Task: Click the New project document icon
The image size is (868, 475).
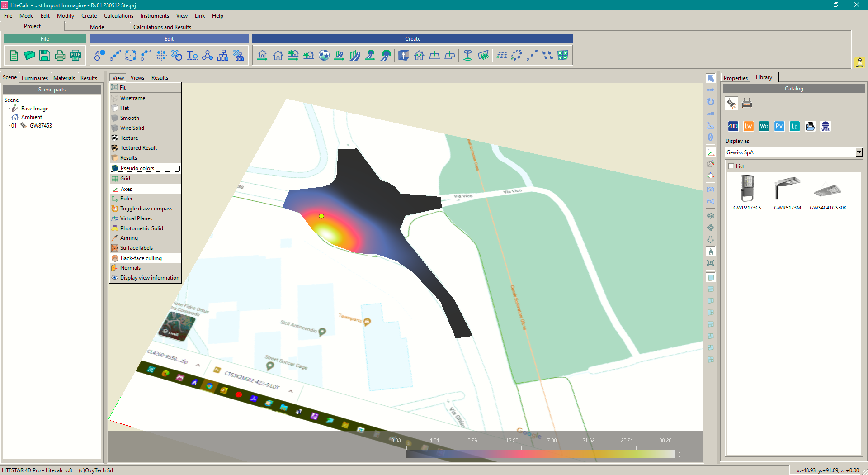Action: [x=14, y=55]
